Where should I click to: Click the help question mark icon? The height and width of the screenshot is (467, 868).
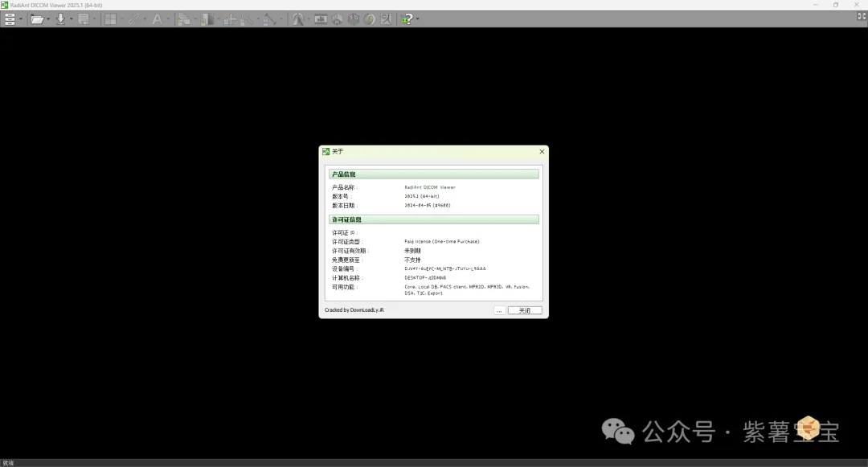(x=407, y=18)
